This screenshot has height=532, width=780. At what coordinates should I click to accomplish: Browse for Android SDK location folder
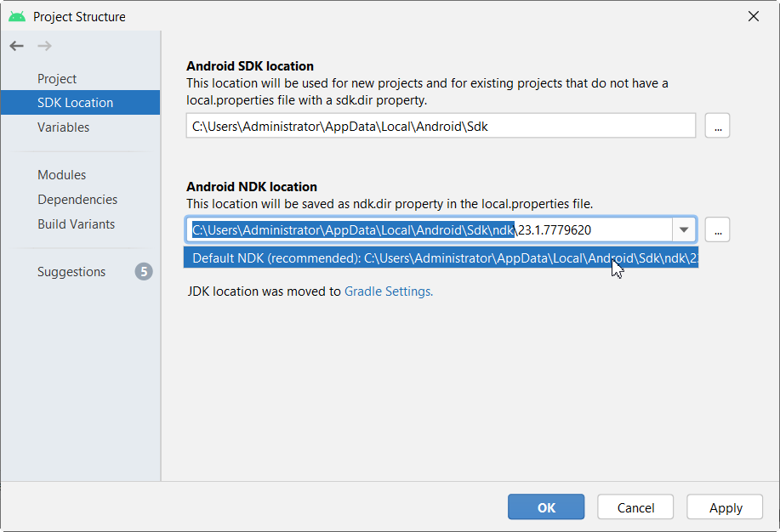pos(717,126)
